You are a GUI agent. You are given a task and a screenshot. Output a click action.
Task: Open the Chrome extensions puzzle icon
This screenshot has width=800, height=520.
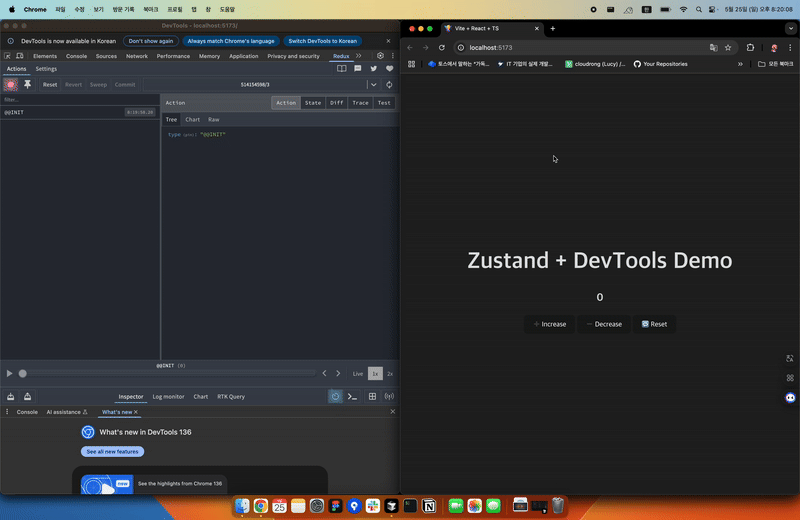click(750, 47)
